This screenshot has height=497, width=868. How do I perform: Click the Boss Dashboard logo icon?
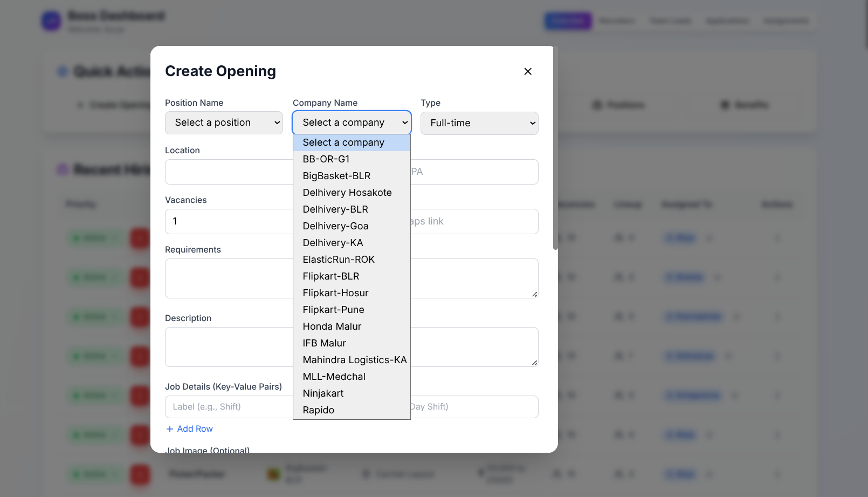click(51, 21)
